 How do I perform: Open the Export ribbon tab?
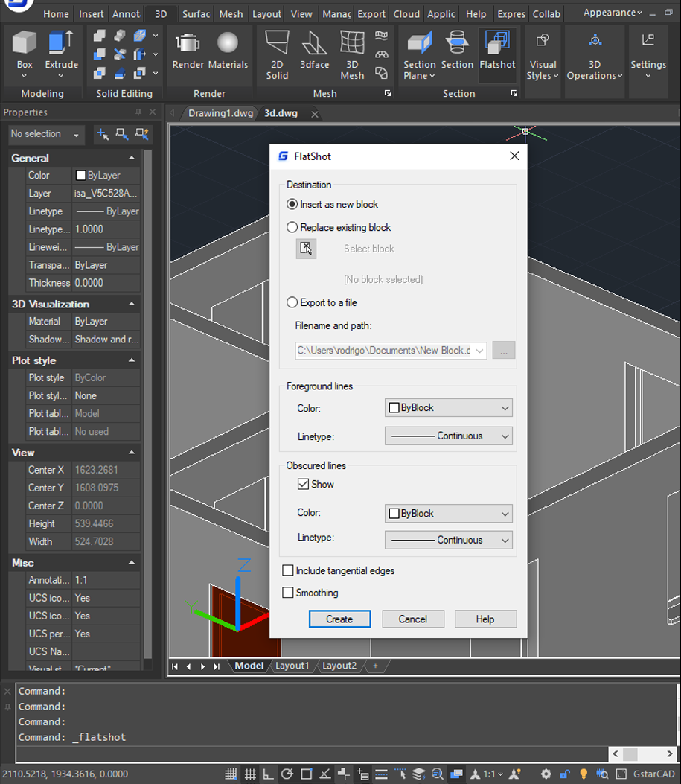point(371,14)
